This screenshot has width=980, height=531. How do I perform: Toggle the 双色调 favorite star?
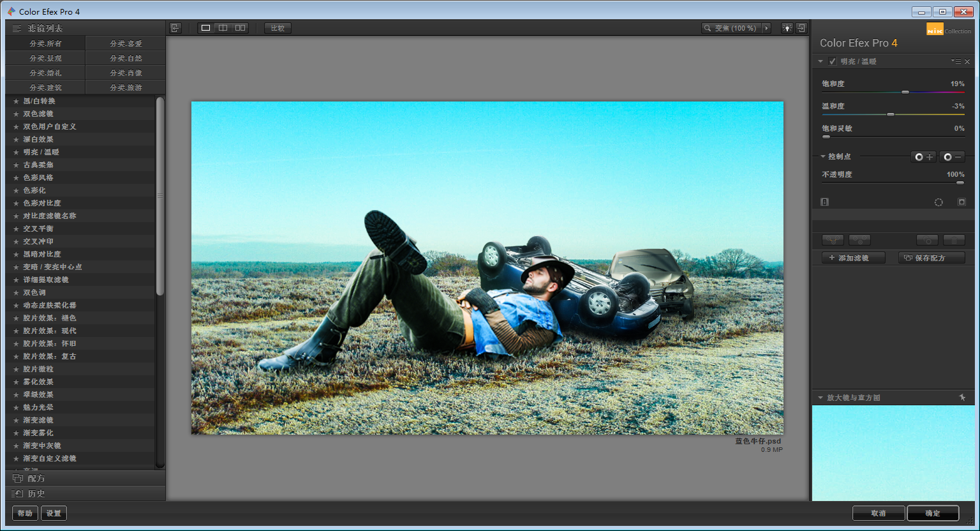16,292
